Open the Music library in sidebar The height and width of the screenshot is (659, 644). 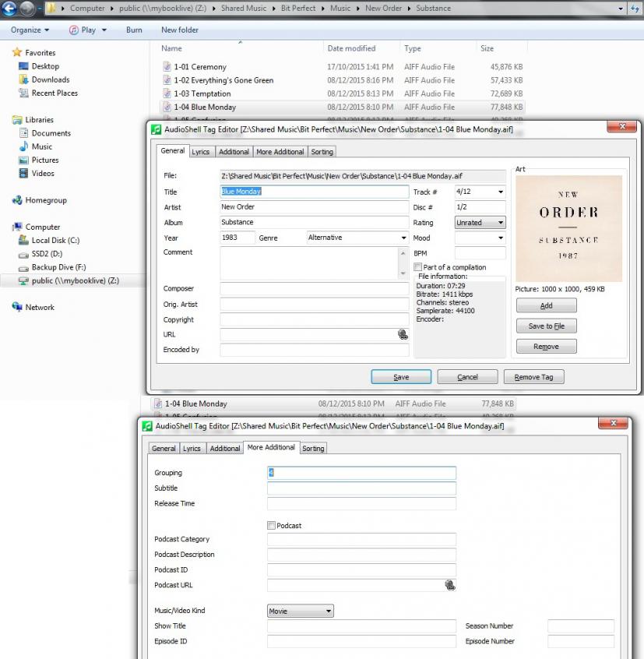[x=42, y=146]
